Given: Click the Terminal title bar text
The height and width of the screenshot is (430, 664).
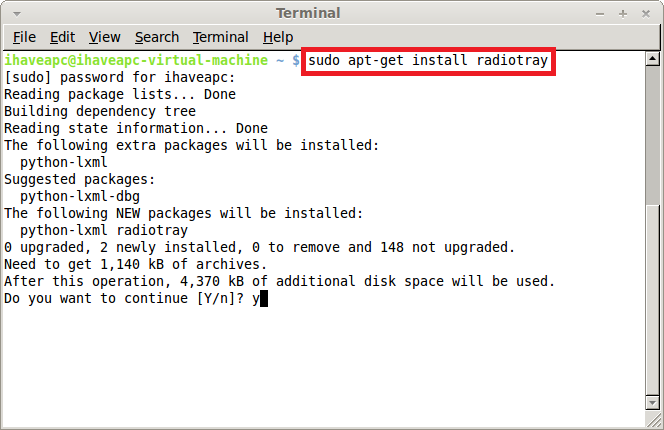Looking at the screenshot, I should [308, 13].
